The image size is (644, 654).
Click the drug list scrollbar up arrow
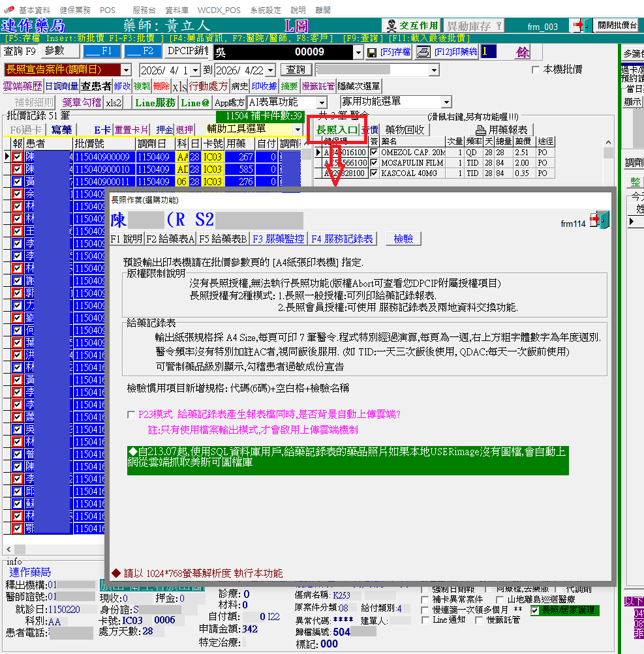[608, 143]
